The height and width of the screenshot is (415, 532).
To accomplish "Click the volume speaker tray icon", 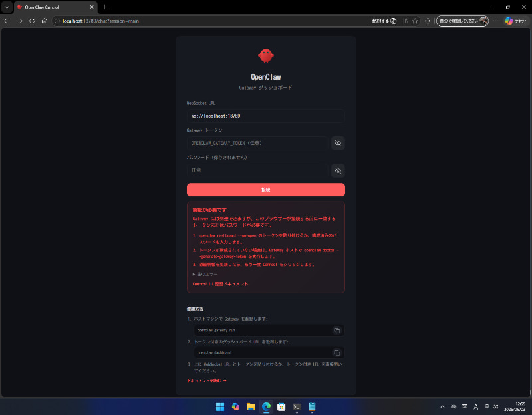I will point(495,406).
